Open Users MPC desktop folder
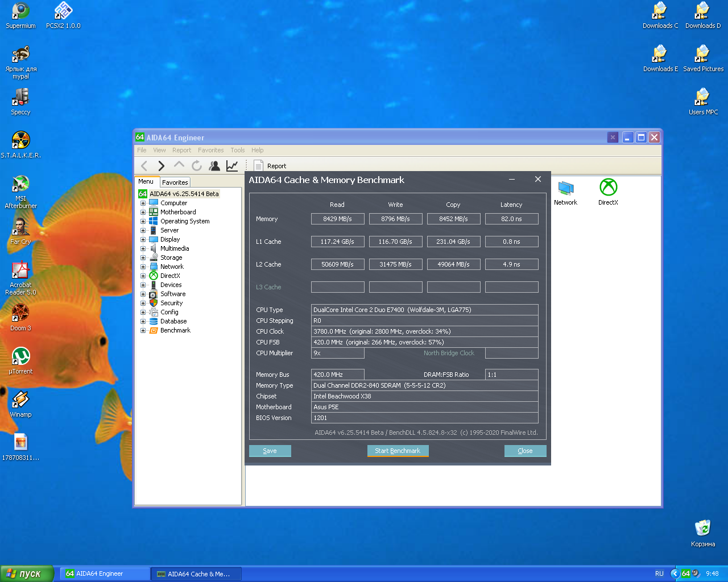The height and width of the screenshot is (582, 728). pyautogui.click(x=703, y=102)
